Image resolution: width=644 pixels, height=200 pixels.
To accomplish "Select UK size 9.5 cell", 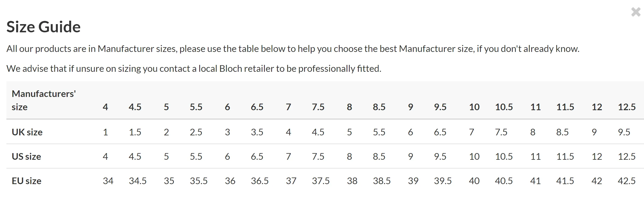I will click(x=624, y=132).
